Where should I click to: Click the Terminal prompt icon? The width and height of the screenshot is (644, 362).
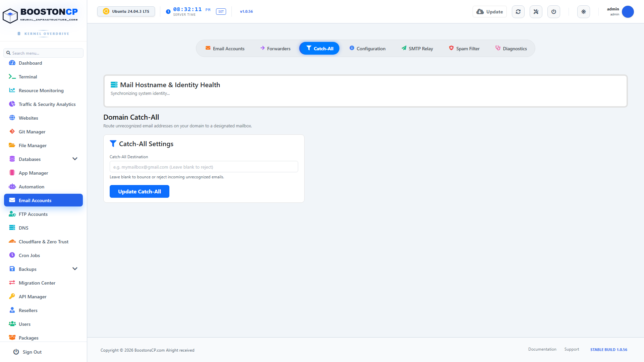[x=12, y=77]
